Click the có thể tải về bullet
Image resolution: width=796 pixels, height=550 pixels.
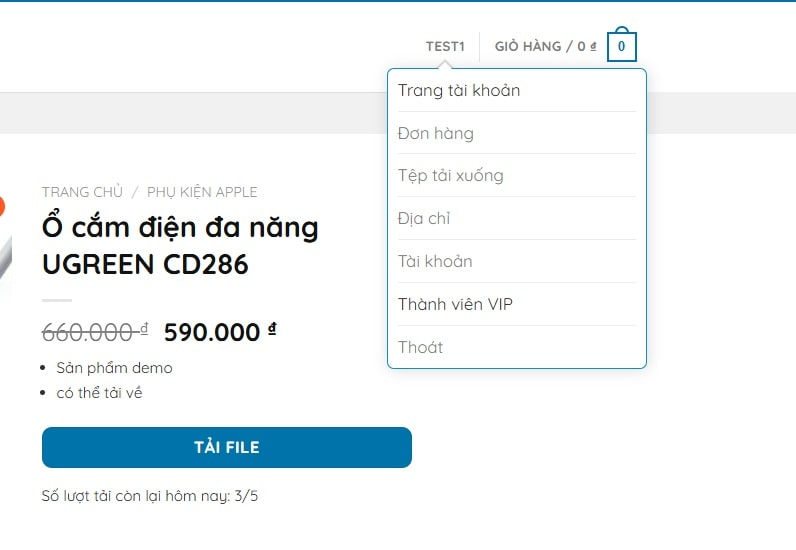pyautogui.click(x=99, y=393)
